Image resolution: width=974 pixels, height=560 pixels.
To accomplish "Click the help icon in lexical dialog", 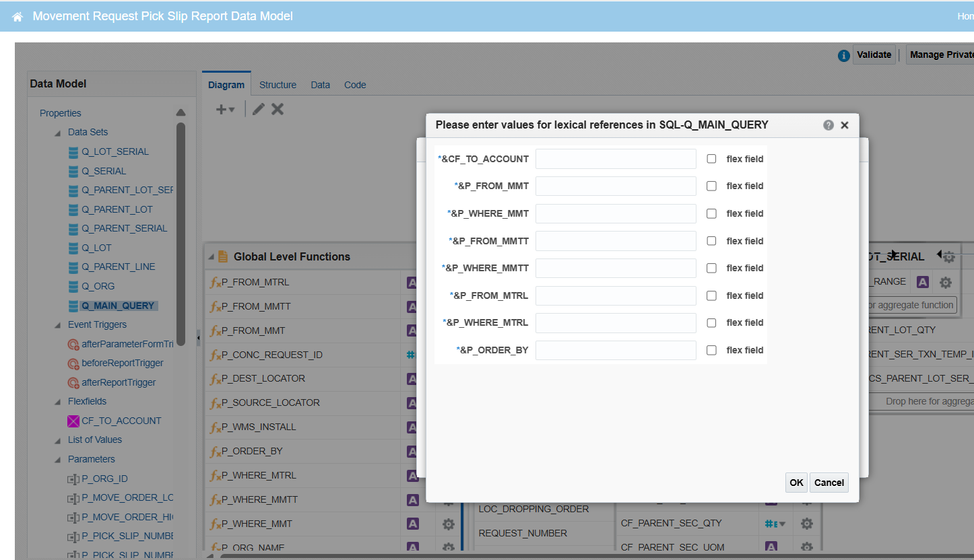I will point(829,125).
